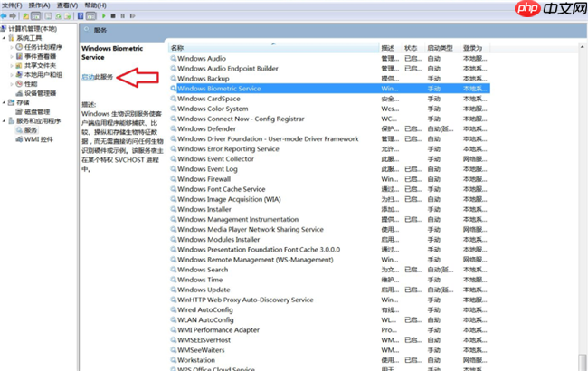Click the up one level folder icon

point(25,16)
